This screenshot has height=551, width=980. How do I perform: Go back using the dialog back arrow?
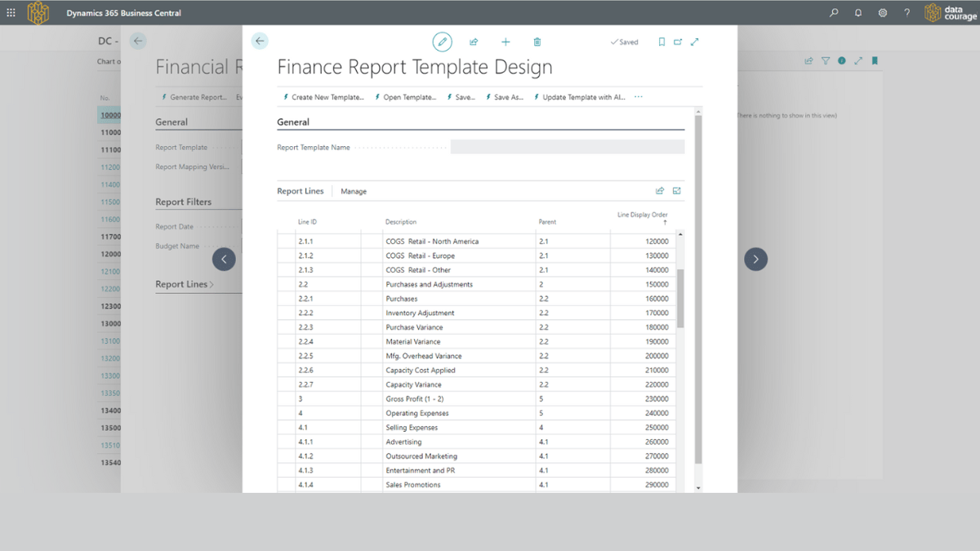[x=260, y=41]
